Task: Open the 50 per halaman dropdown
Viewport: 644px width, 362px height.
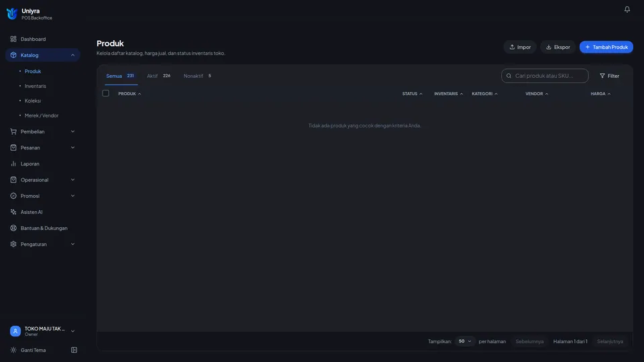Action: [x=464, y=341]
